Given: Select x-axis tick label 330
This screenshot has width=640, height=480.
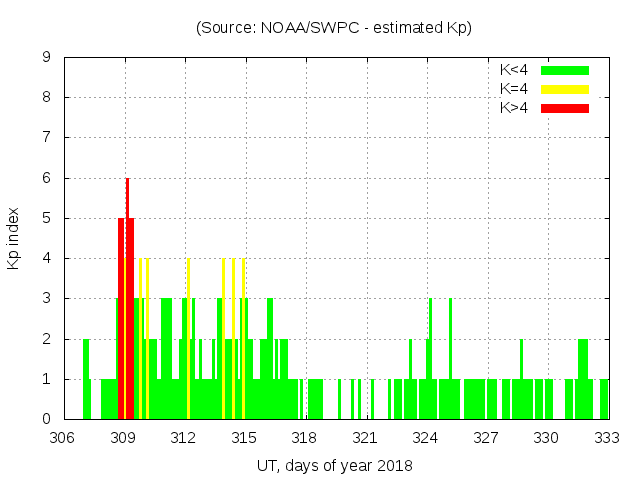Looking at the screenshot, I should [x=546, y=438].
